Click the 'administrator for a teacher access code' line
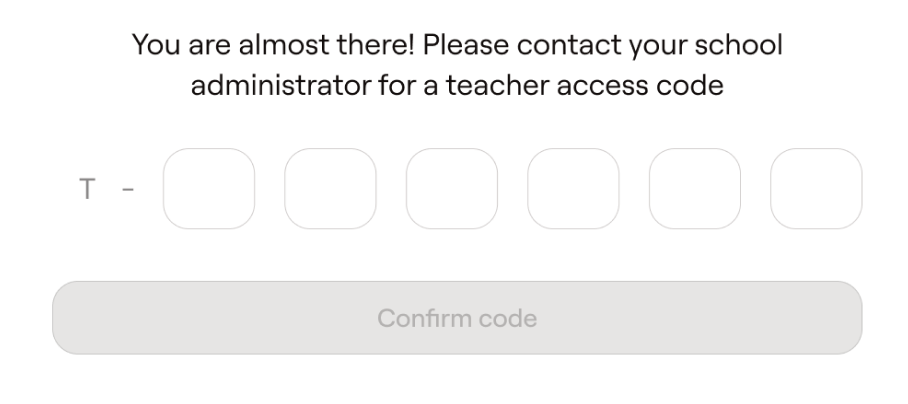Screen dimensions: 908x404 [457, 86]
